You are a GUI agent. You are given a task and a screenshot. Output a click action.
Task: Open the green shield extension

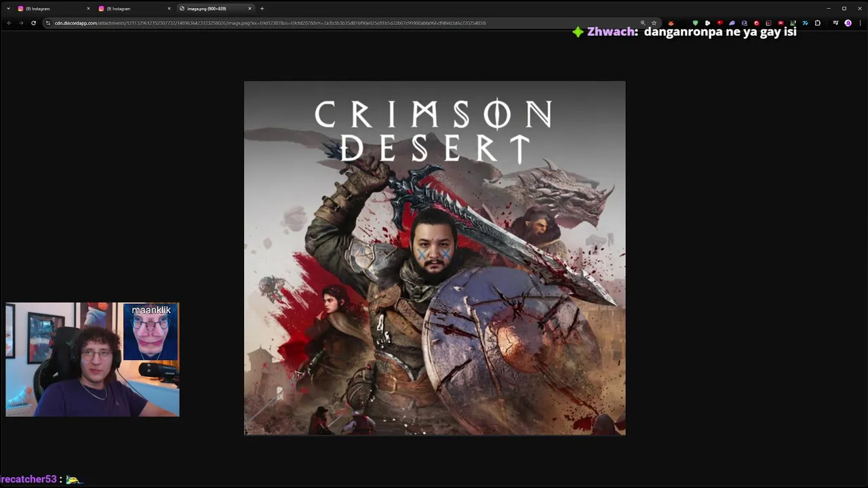tap(695, 23)
